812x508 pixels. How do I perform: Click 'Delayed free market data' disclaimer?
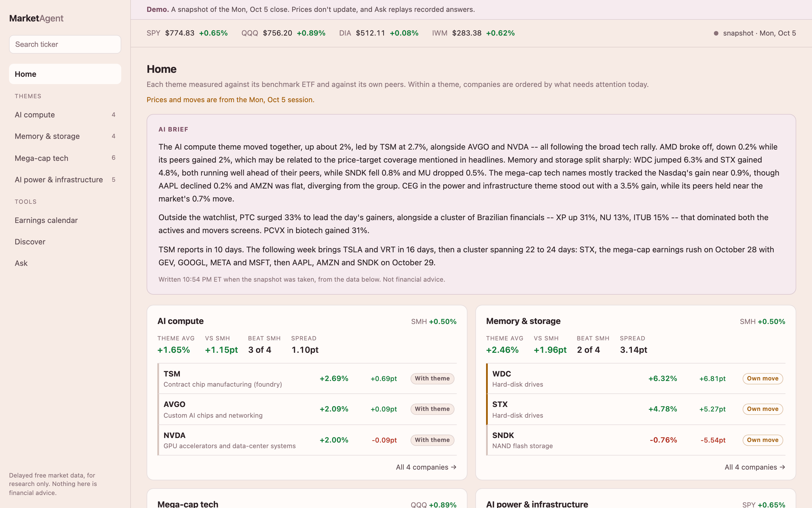coord(53,484)
